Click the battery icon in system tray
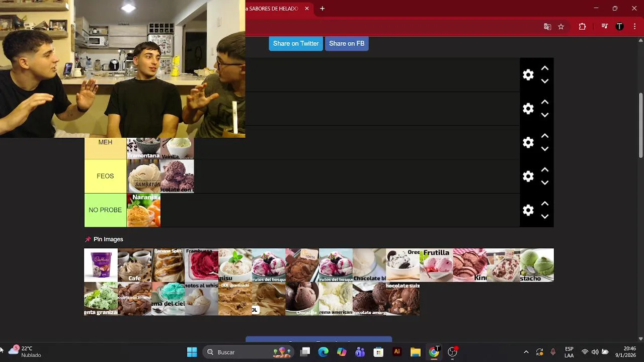644x362 pixels. click(605, 352)
